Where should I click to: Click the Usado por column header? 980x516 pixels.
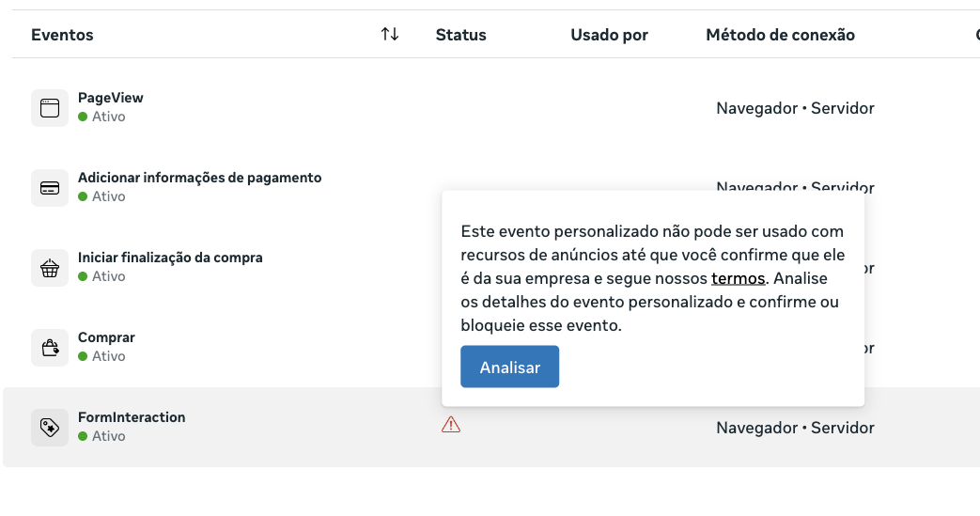(609, 35)
